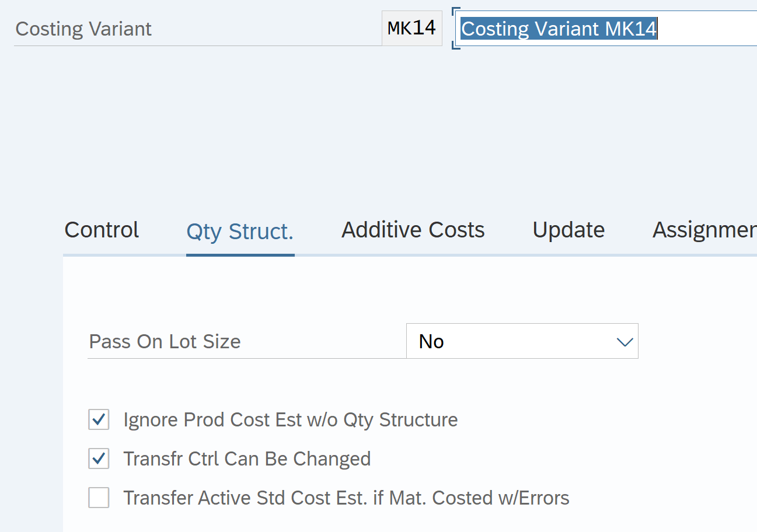
Task: Enable Transfer Active Std Cost Est. checkbox
Action: click(x=99, y=498)
